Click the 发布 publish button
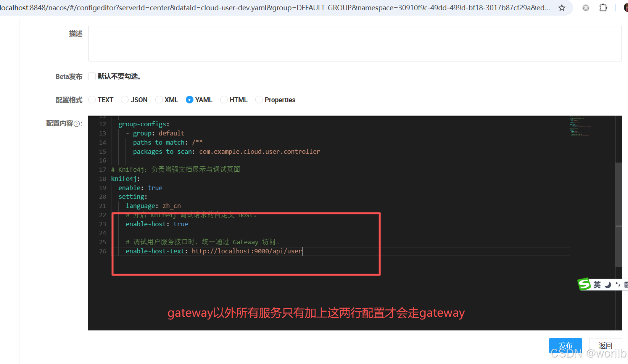Viewport: 628px width, 364px height. 565,346
